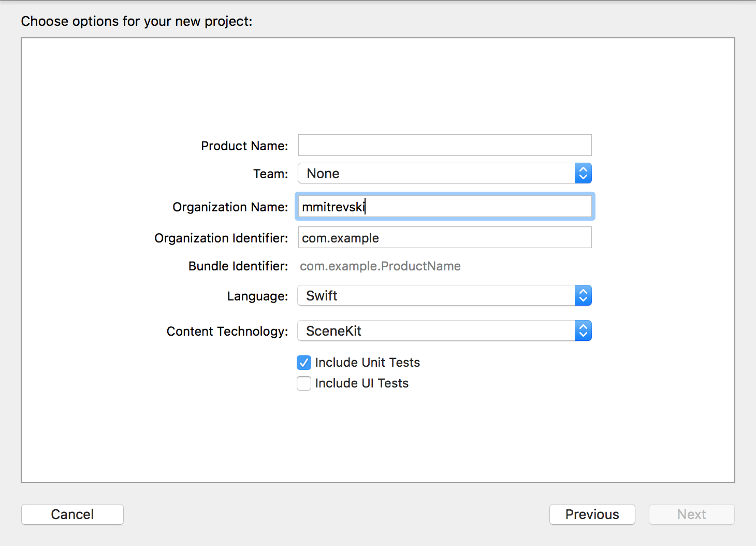Screen dimensions: 756x546
Task: Click the Product Name text field
Action: (444, 145)
